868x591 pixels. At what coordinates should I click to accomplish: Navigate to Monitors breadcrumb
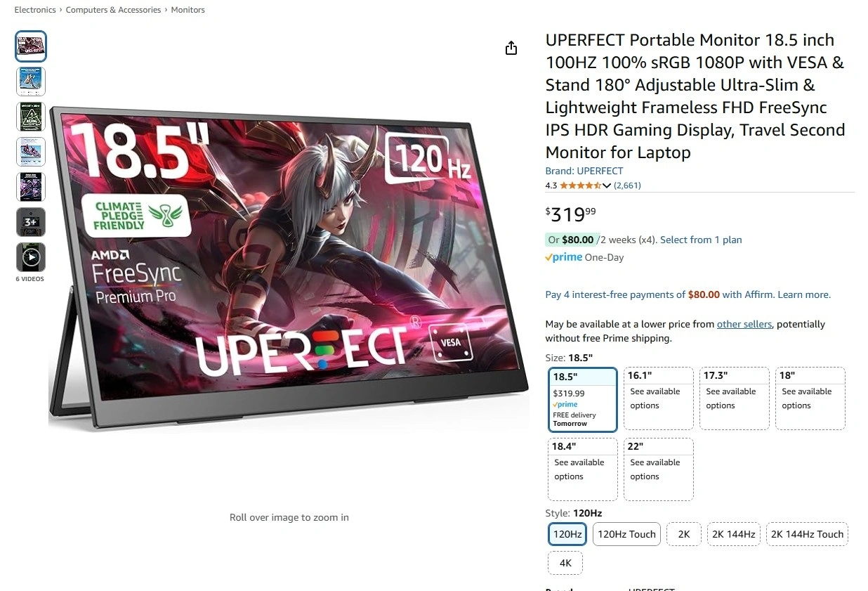tap(188, 10)
